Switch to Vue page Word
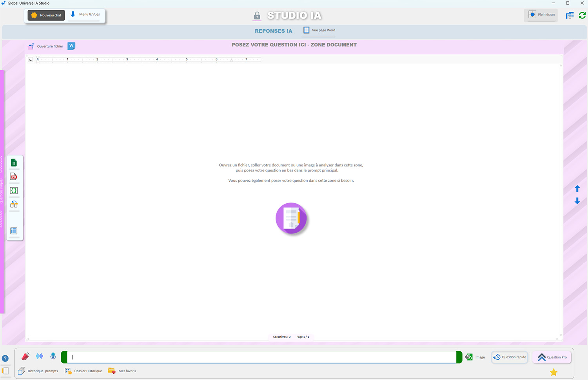Image resolution: width=588 pixels, height=380 pixels. 319,30
